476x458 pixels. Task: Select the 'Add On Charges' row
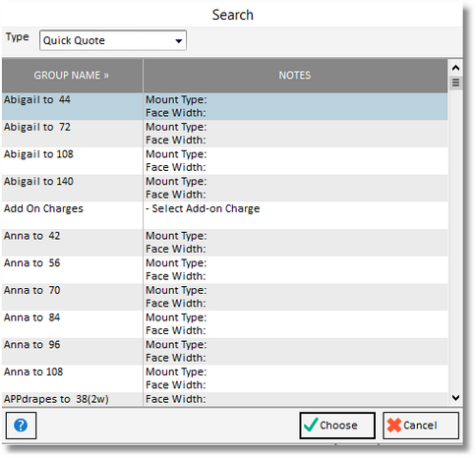click(x=224, y=215)
